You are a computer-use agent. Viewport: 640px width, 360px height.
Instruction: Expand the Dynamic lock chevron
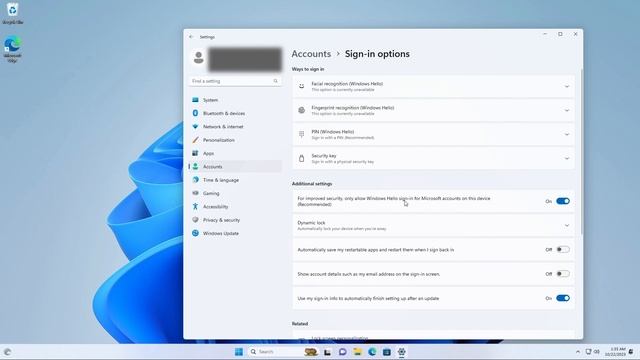(x=567, y=225)
